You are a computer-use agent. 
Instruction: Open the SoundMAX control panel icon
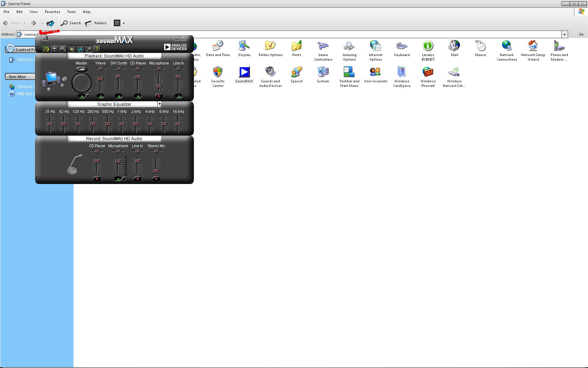244,75
